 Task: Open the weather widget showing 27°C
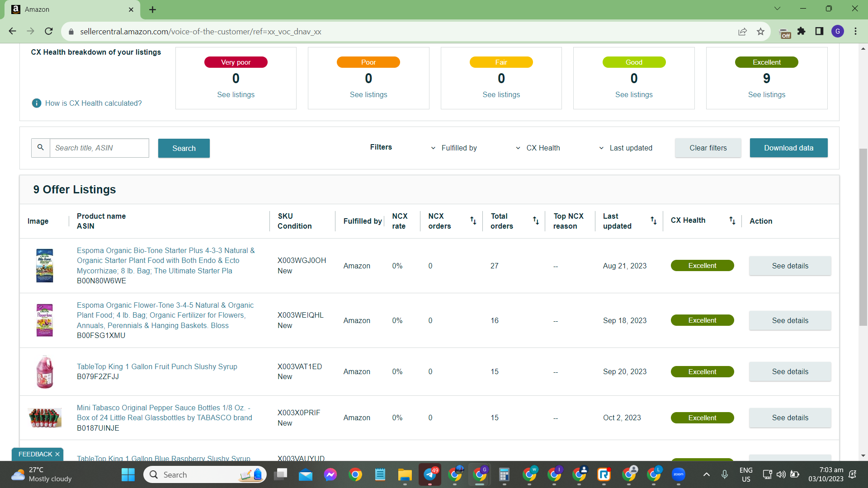click(x=42, y=474)
